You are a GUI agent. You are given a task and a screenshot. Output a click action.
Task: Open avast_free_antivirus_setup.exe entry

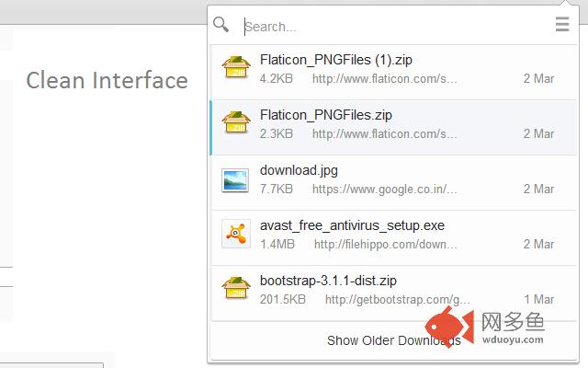coord(352,225)
